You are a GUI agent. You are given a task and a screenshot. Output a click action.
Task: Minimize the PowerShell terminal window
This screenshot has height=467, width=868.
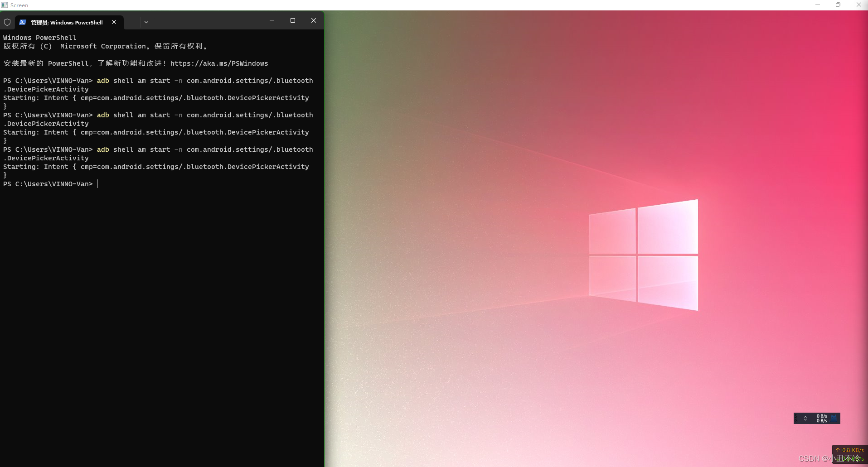point(272,20)
